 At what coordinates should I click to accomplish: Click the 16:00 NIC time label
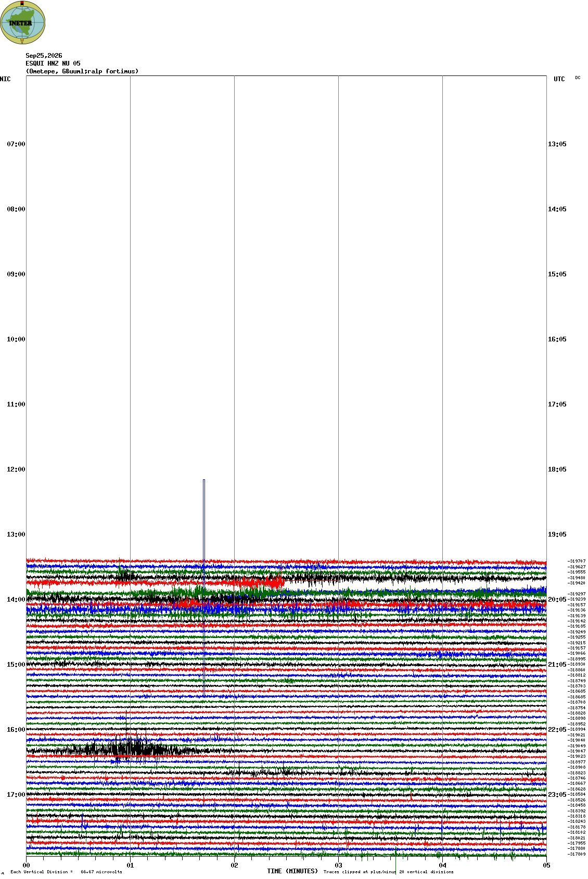coord(16,730)
